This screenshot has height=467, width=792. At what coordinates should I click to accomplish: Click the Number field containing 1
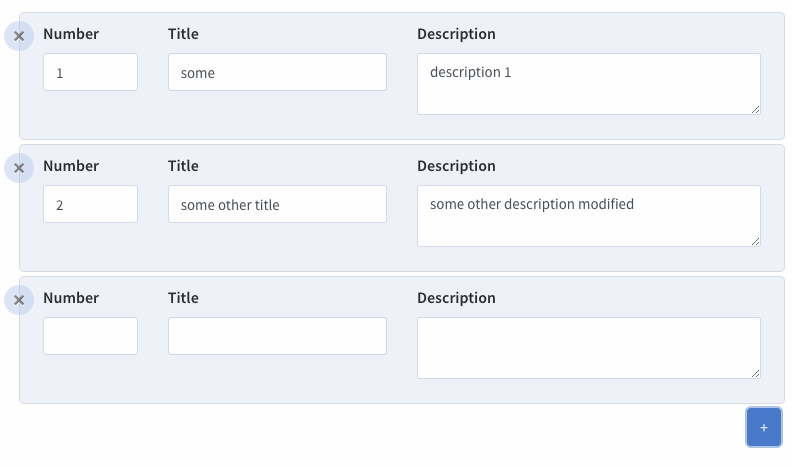click(90, 72)
